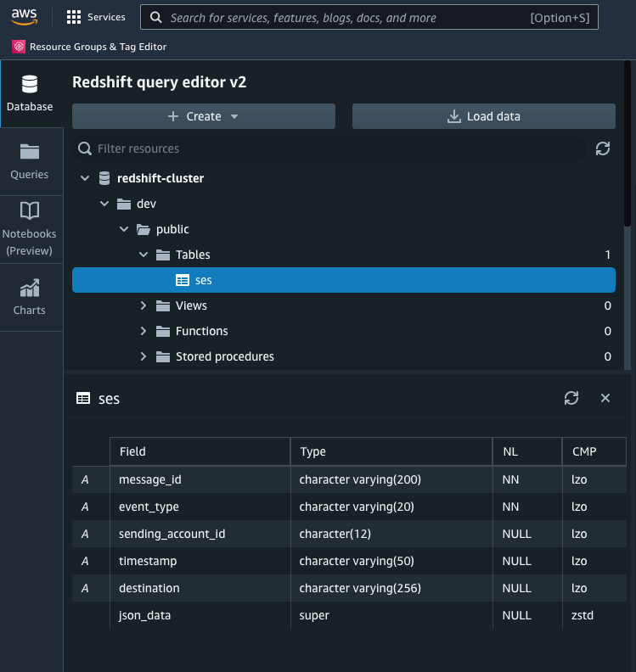Click the A icon beside message_id
This screenshot has height=672, width=636.
click(85, 479)
